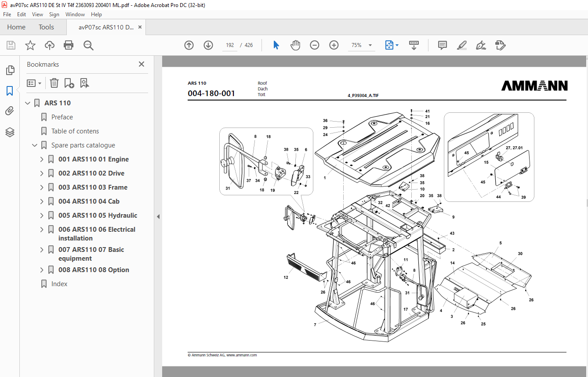Image resolution: width=588 pixels, height=377 pixels.
Task: Select the Highlight text pen tool
Action: [x=461, y=45]
